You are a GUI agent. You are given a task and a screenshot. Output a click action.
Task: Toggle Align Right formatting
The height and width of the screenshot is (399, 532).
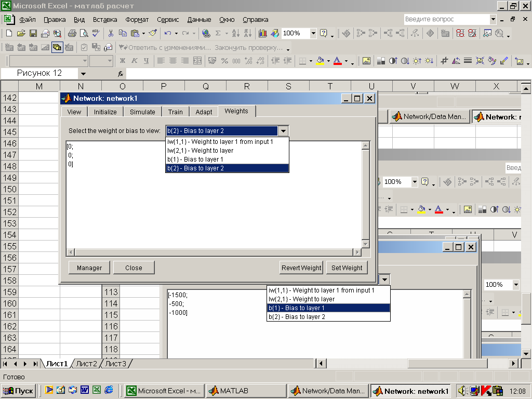[x=185, y=61]
